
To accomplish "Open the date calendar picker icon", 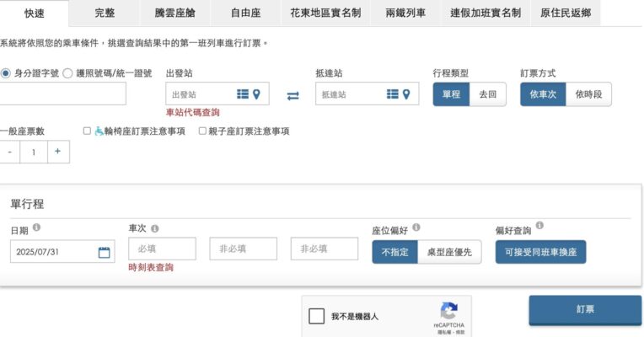I will 105,252.
